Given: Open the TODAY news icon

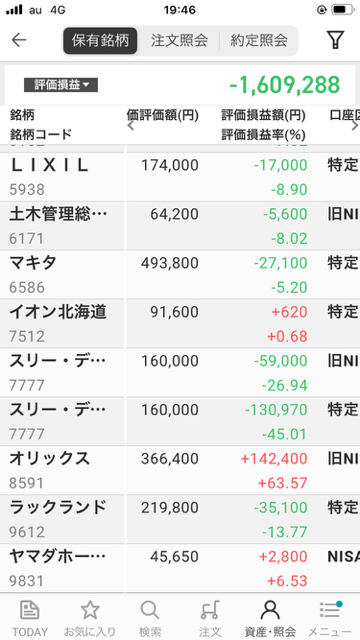Looking at the screenshot, I should 29,610.
